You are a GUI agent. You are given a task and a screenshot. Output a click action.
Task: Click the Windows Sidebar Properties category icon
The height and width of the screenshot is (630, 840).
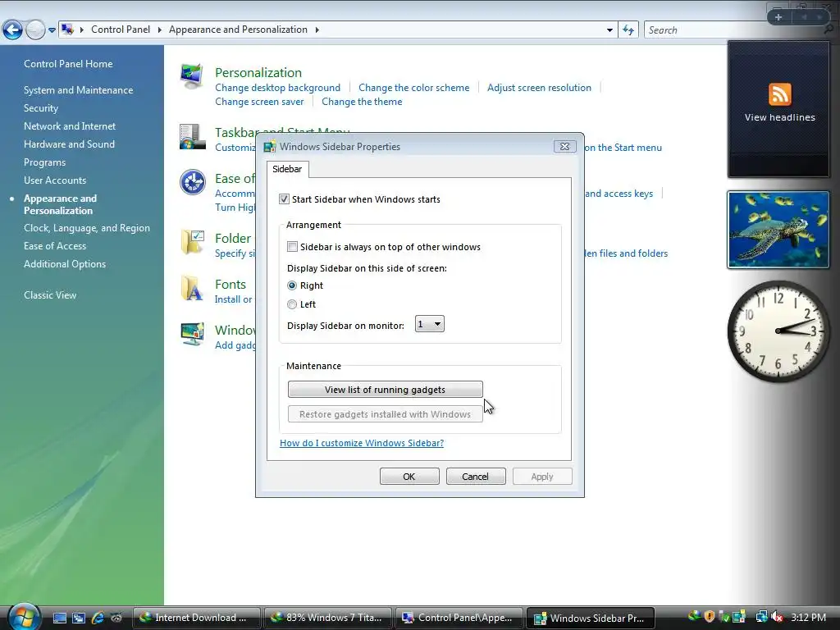pos(192,335)
